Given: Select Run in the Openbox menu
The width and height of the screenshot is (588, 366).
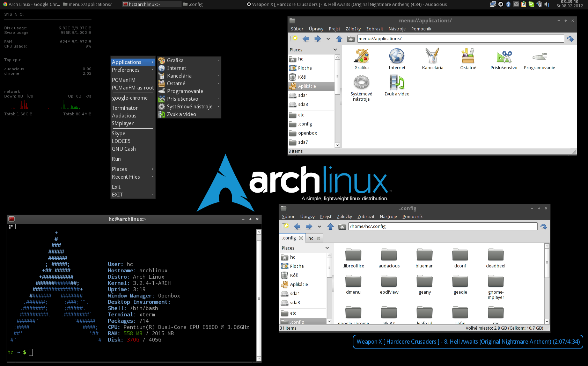Looking at the screenshot, I should click(132, 159).
